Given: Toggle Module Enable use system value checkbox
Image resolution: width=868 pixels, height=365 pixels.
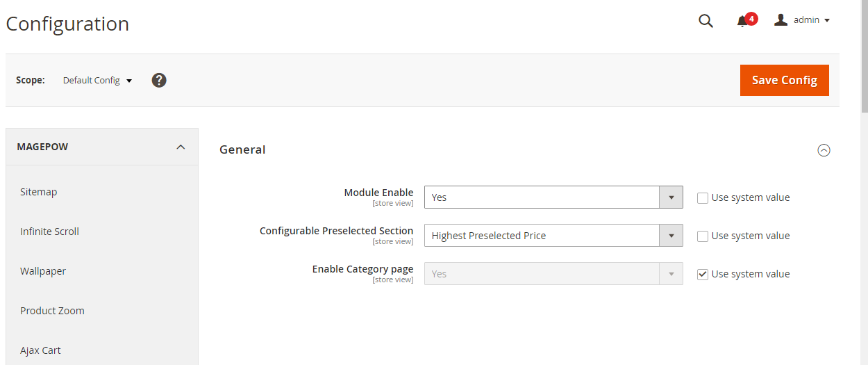Looking at the screenshot, I should click(703, 197).
